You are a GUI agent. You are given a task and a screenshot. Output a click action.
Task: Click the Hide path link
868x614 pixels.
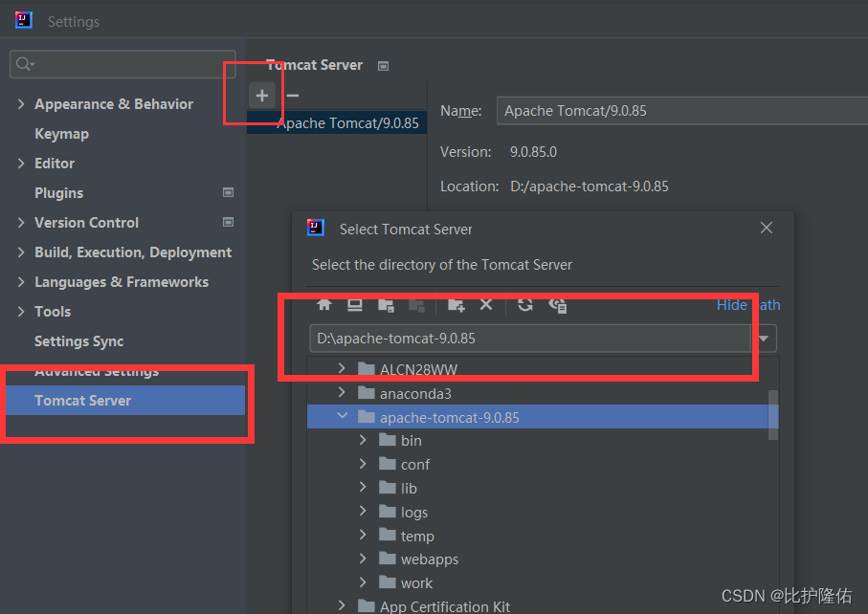coord(748,305)
